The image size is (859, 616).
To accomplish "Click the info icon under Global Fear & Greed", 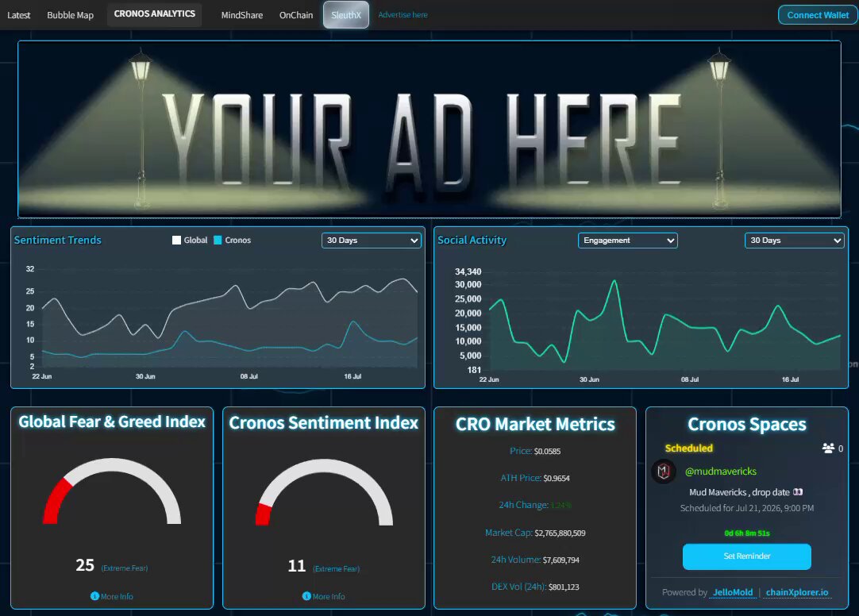I will tap(94, 595).
